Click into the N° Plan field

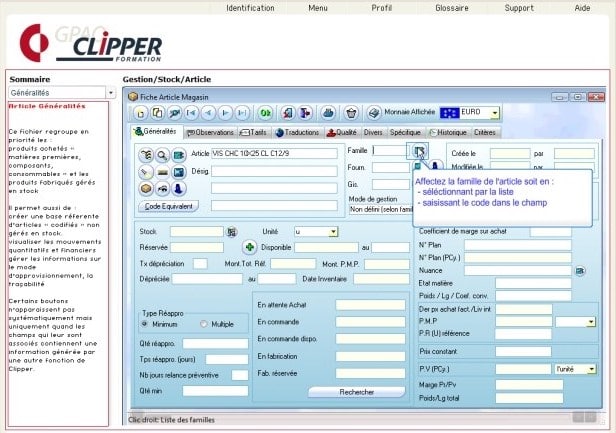(518, 245)
